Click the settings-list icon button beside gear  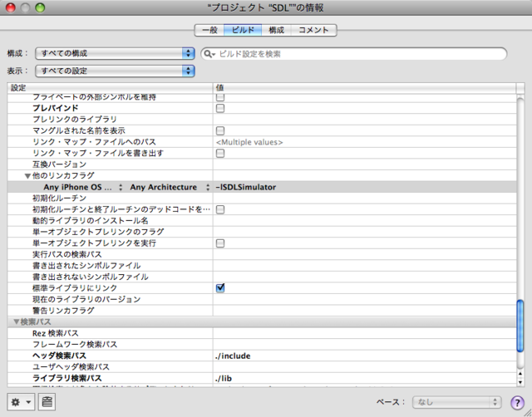(x=47, y=402)
